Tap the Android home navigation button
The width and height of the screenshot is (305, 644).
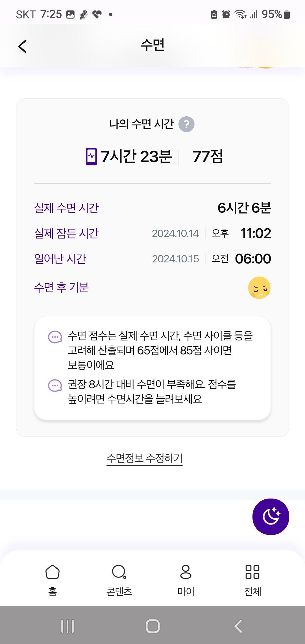[x=153, y=626]
